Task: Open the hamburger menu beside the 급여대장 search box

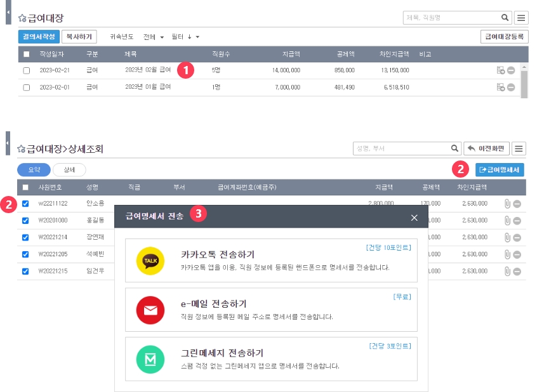Action: click(520, 18)
